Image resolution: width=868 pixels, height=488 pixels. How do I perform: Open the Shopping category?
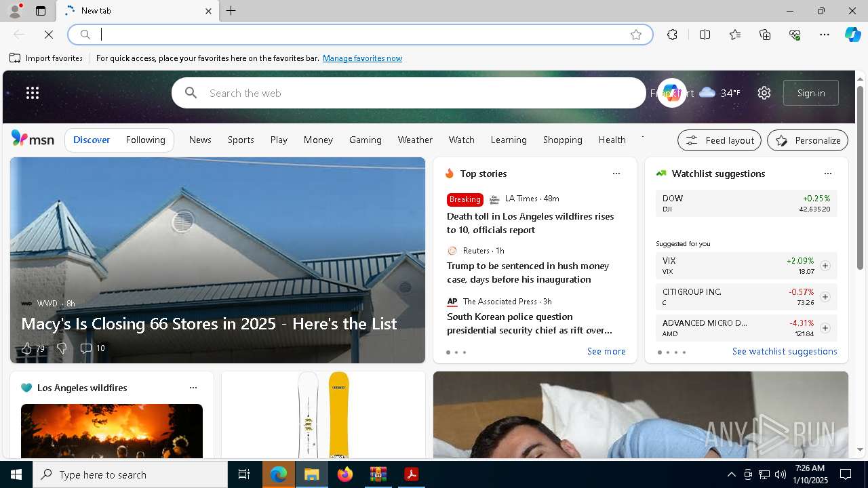point(563,140)
